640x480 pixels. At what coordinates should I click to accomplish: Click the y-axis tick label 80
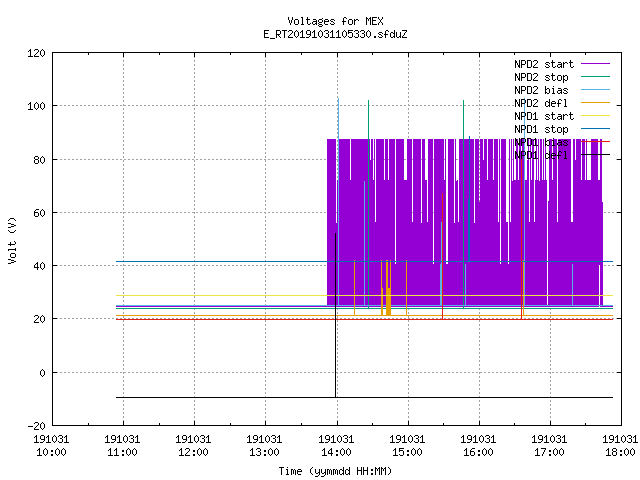point(39,160)
